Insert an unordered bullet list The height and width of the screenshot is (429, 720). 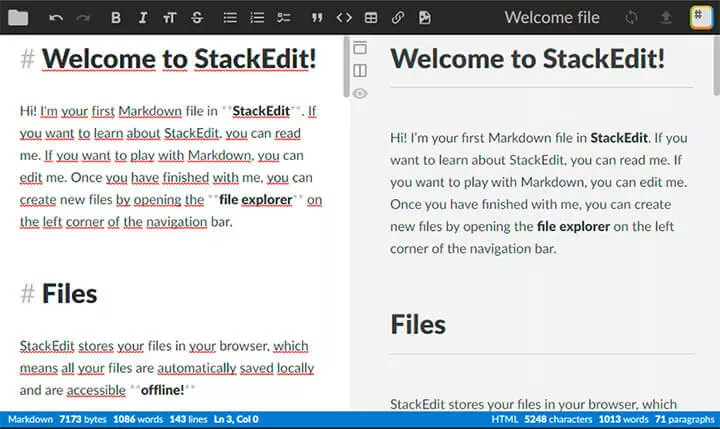[230, 18]
